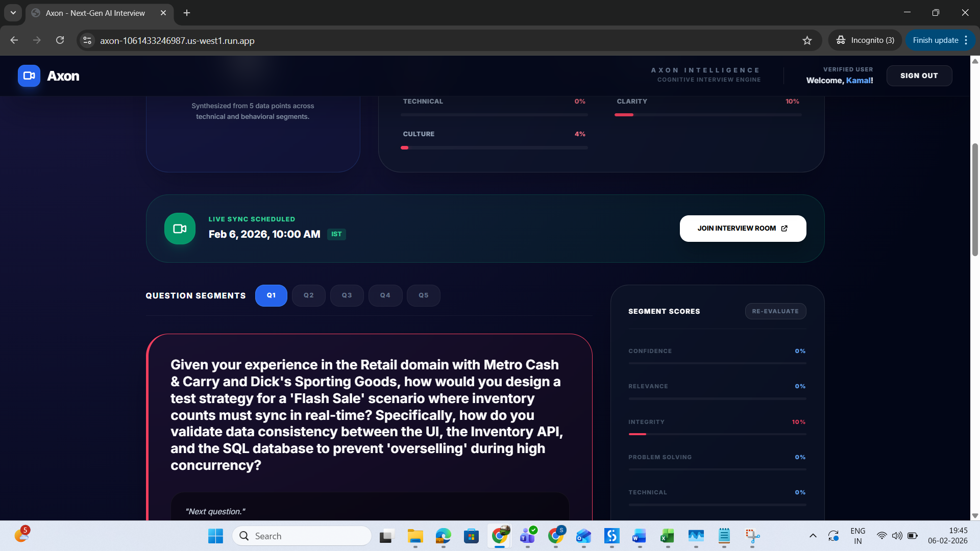The image size is (980, 551).
Task: Reload the page using the refresh icon
Action: [x=60, y=40]
